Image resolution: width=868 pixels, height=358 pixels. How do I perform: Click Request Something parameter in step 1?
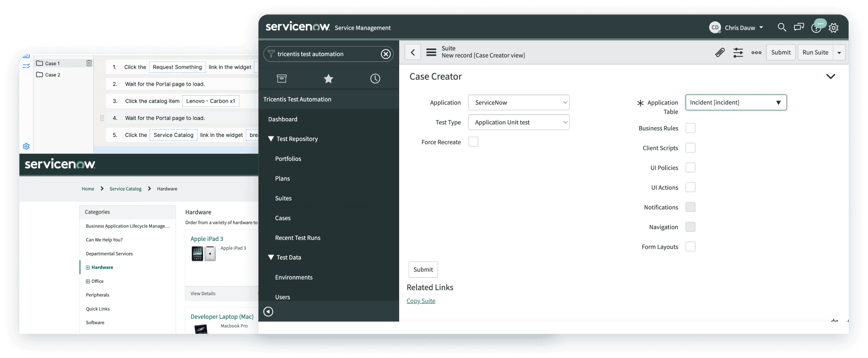pos(177,67)
